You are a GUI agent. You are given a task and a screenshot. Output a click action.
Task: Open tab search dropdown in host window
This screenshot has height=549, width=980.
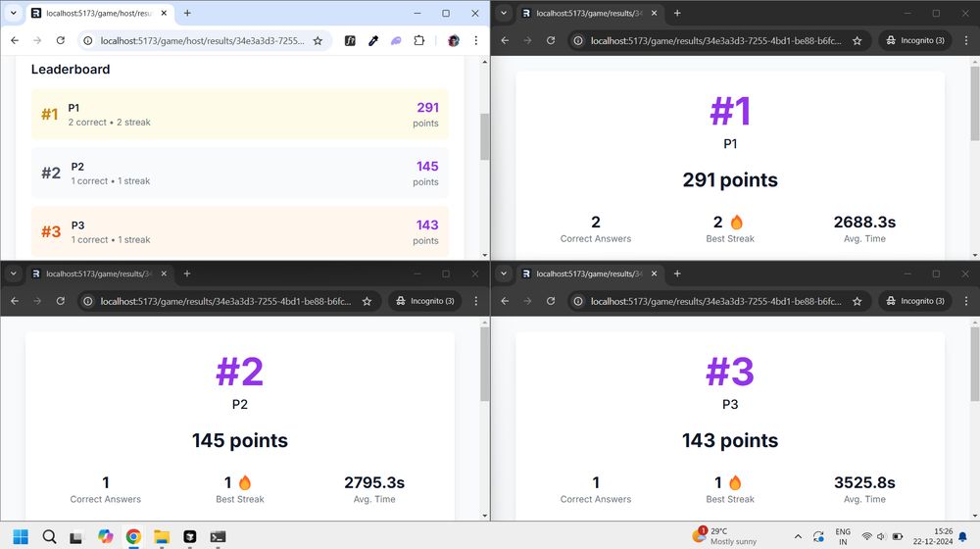pos(13,13)
